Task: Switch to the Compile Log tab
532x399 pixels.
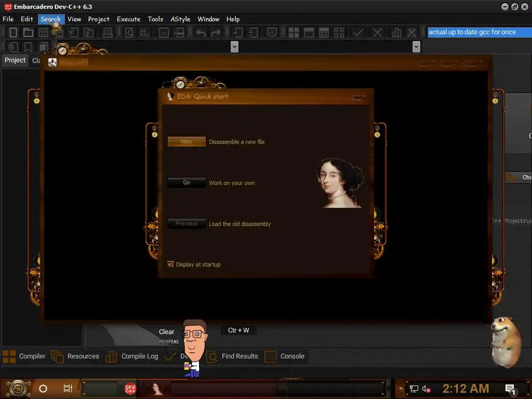Action: pos(132,356)
